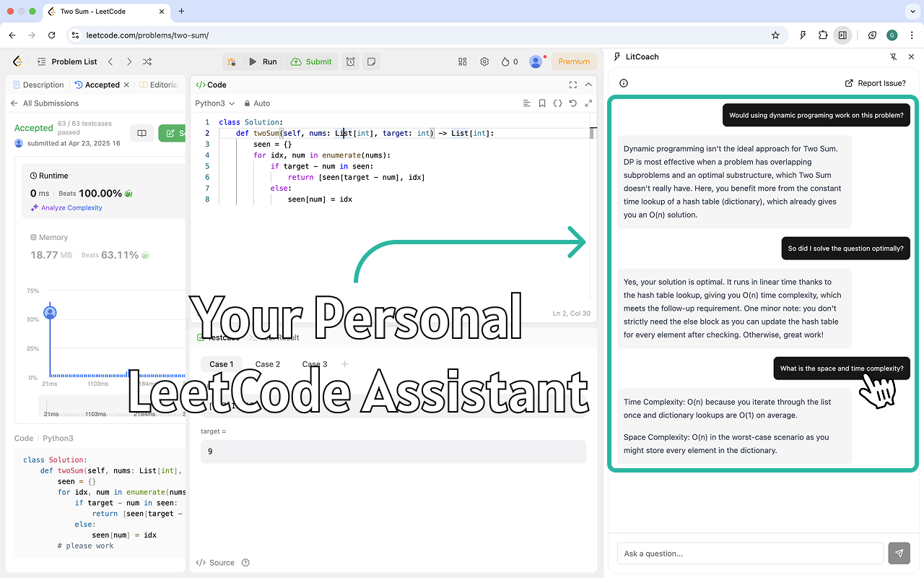The image size is (924, 578).
Task: Click the editor bookmark icon
Action: coord(542,103)
